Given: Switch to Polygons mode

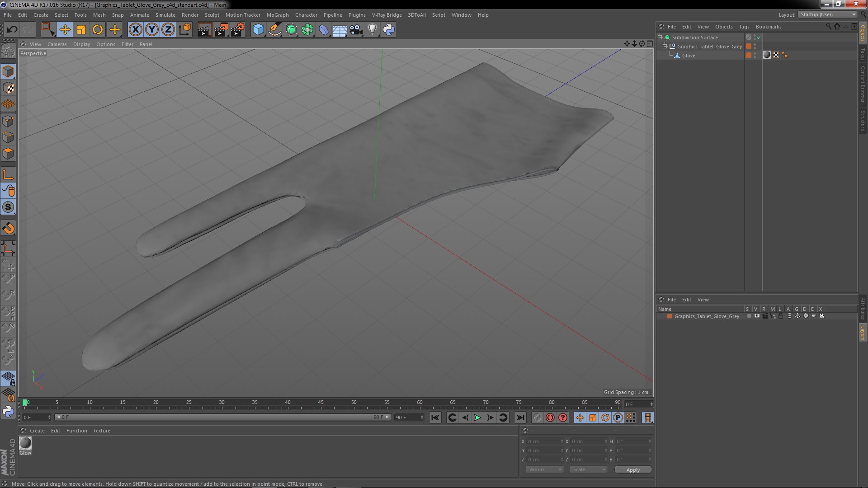Looking at the screenshot, I should pyautogui.click(x=8, y=154).
